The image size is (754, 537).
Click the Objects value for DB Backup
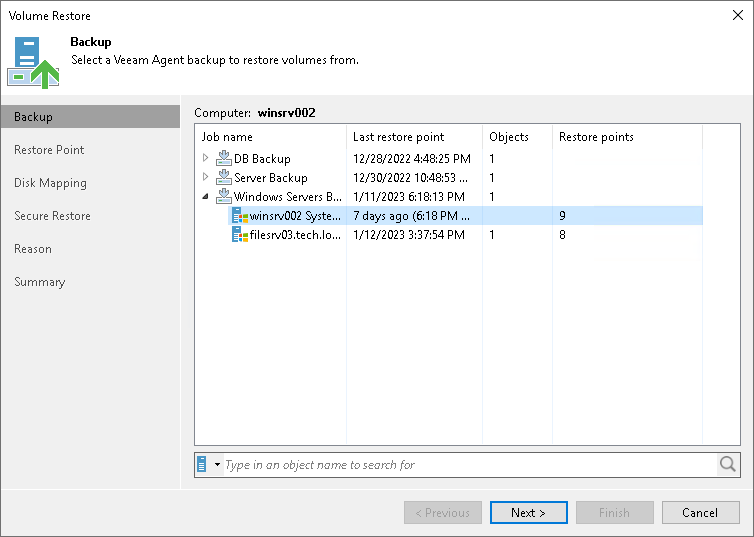click(x=492, y=159)
